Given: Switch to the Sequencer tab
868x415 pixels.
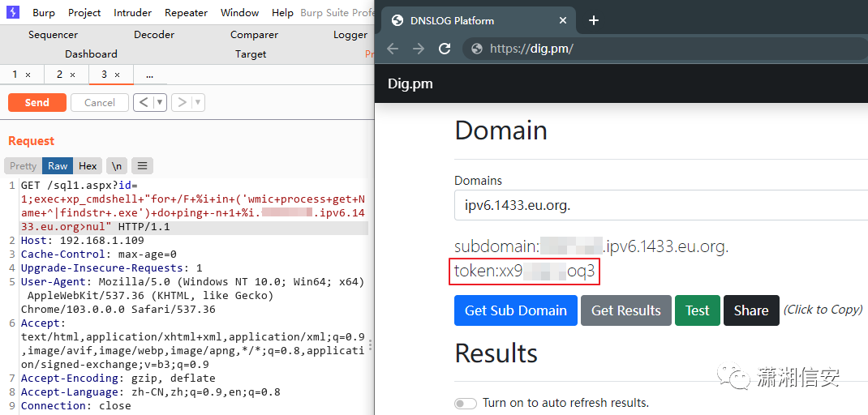Looking at the screenshot, I should (54, 35).
